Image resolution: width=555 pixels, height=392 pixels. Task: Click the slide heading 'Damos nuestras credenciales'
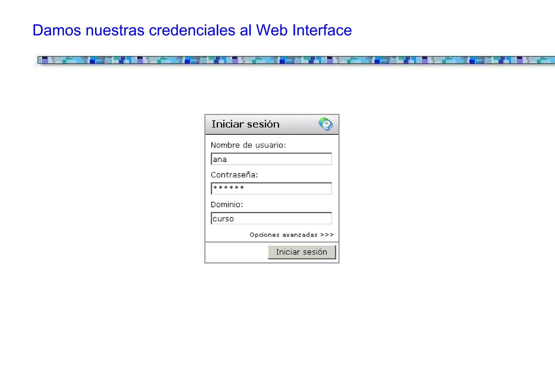tap(134, 30)
